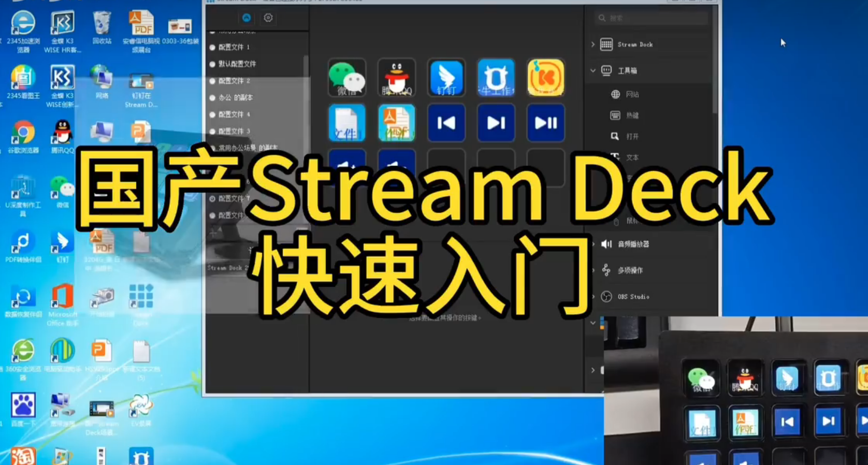Launch 钉钉 from the desktop
The image size is (868, 465).
point(62,248)
